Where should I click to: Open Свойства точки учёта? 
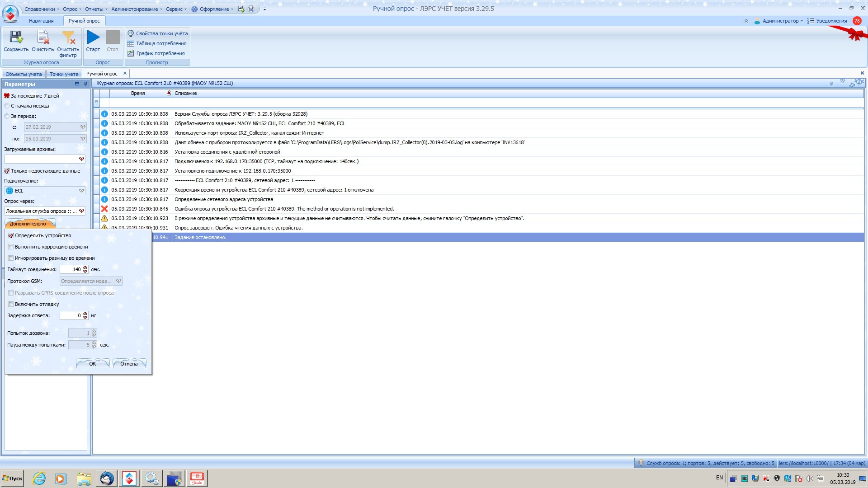(157, 33)
